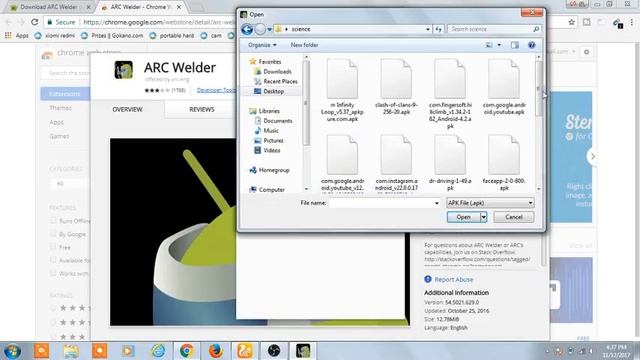Select Themes in web store sidebar
This screenshot has height=360, width=640.
(60, 108)
